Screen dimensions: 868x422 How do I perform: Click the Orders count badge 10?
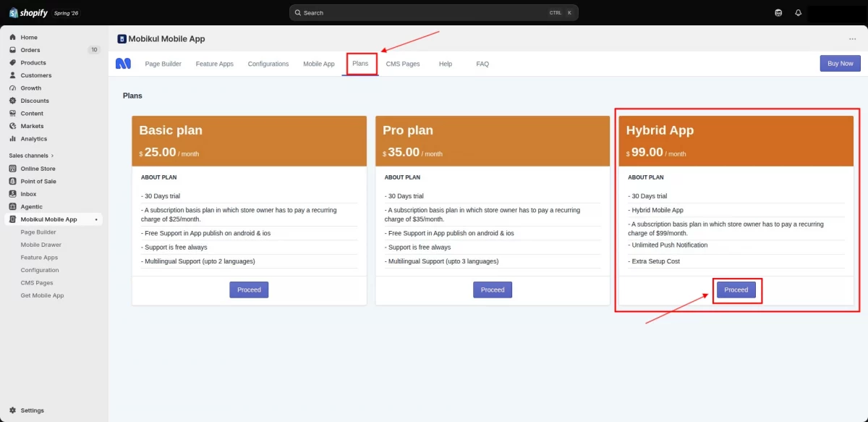coord(94,50)
